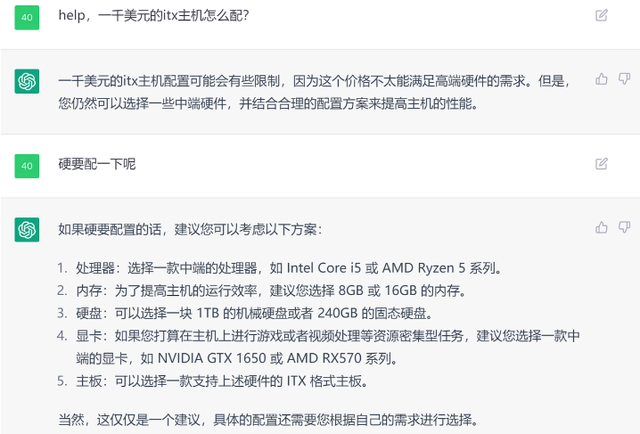The width and height of the screenshot is (640, 434).
Task: Click ChatGPT logo beside the second reply
Action: coord(27,229)
